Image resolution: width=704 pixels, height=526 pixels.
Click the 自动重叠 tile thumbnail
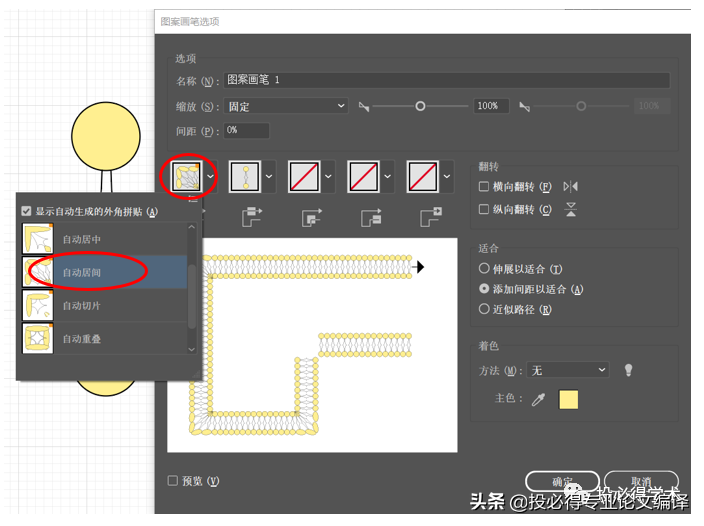click(x=38, y=339)
